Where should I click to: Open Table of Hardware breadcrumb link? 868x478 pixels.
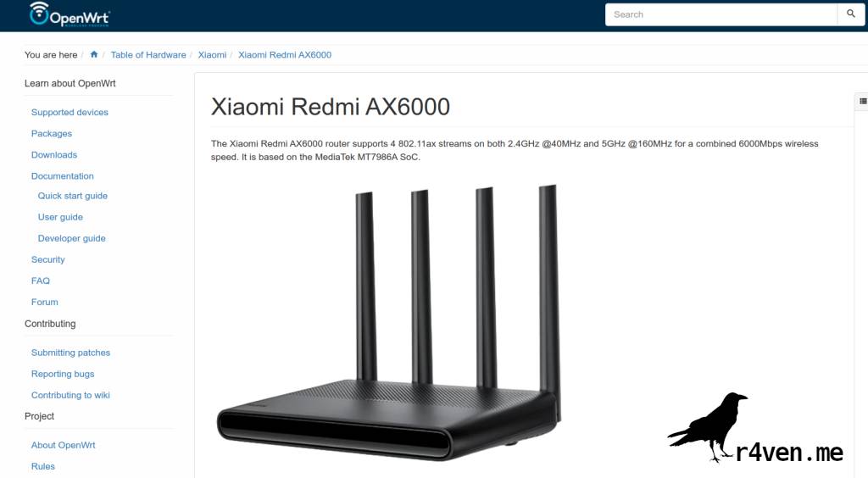coord(148,55)
